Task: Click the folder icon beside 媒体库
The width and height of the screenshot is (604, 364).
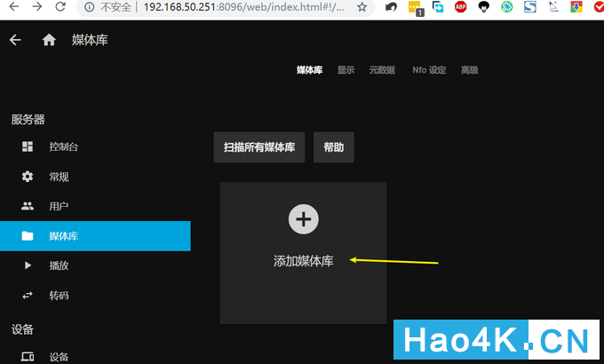Action: pos(28,236)
